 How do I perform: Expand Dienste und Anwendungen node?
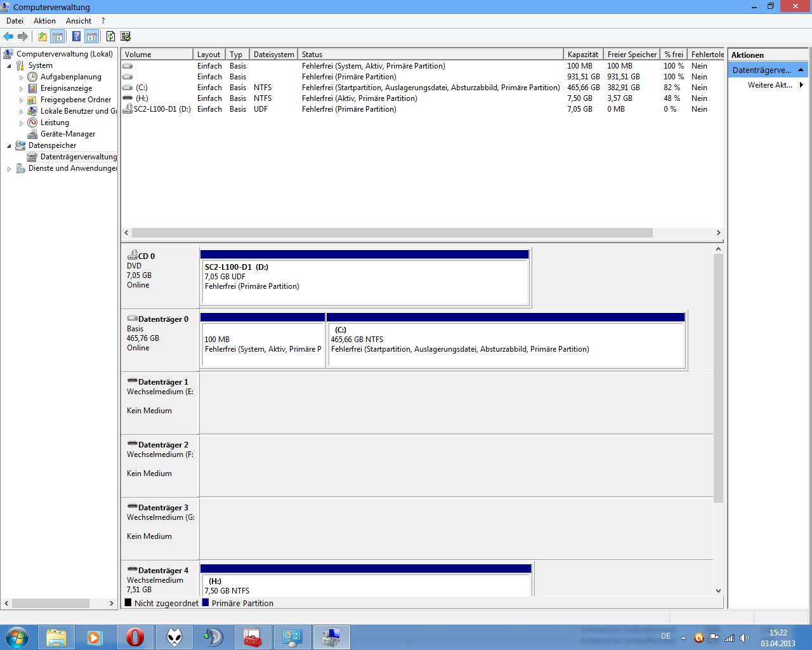[9, 169]
